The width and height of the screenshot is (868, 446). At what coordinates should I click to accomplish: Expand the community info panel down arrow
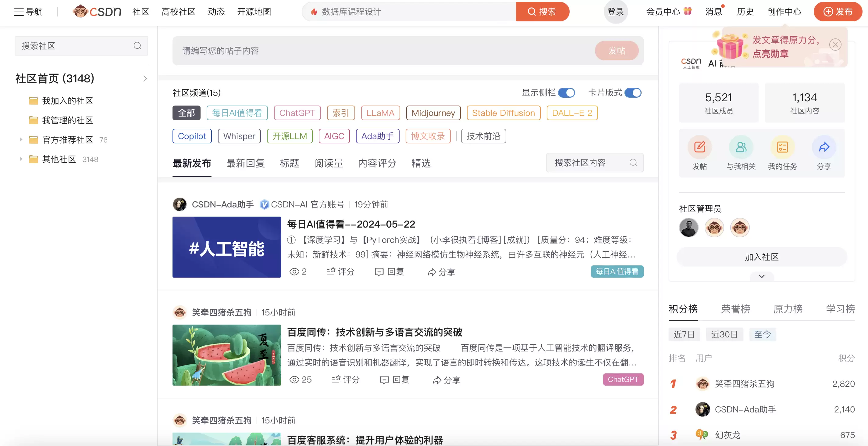click(762, 276)
